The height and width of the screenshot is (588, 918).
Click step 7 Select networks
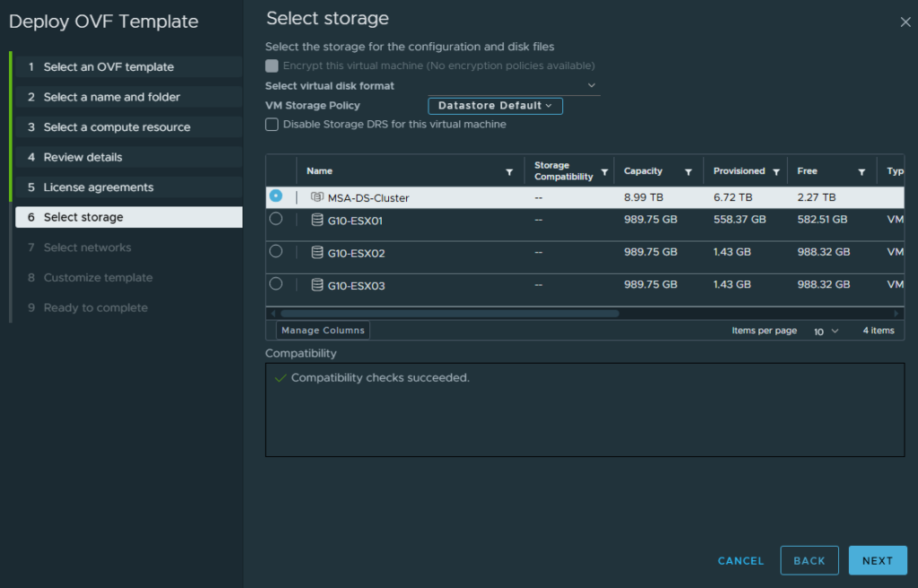click(x=129, y=247)
